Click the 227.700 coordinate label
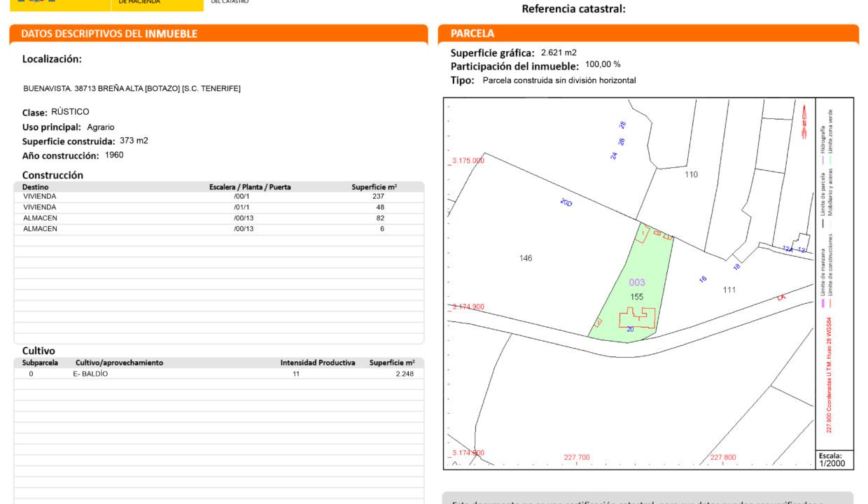The image size is (868, 504). (x=577, y=457)
